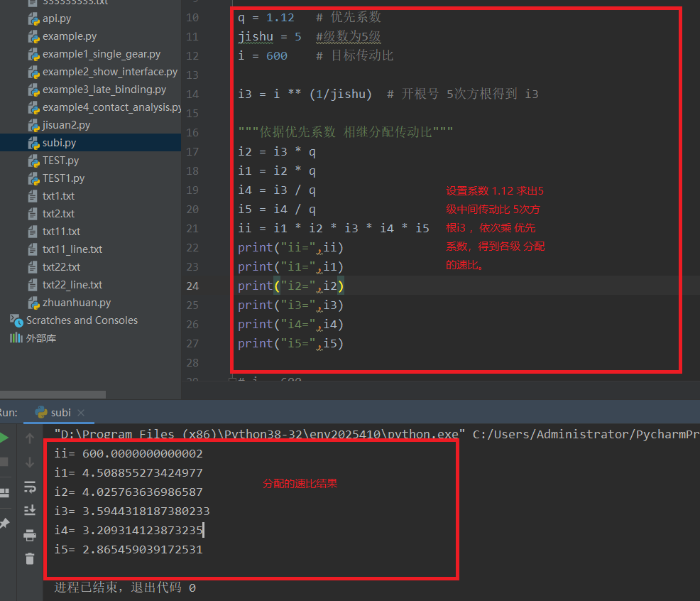This screenshot has width=700, height=601.
Task: Select jisuan2.py in the file list
Action: tap(66, 125)
